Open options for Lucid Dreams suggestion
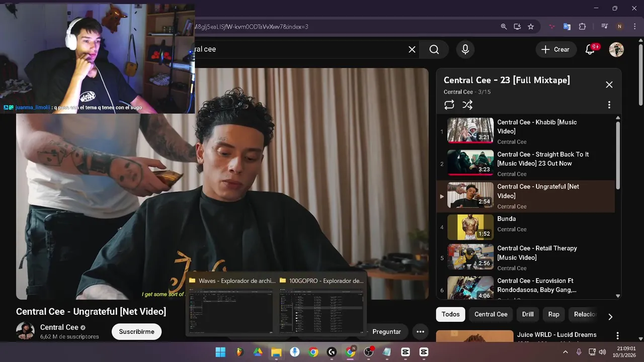This screenshot has width=644, height=362. (x=617, y=336)
